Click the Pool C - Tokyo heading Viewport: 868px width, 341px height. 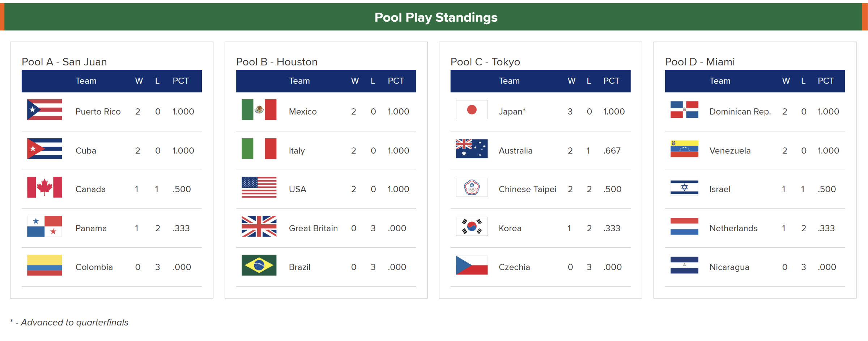485,62
